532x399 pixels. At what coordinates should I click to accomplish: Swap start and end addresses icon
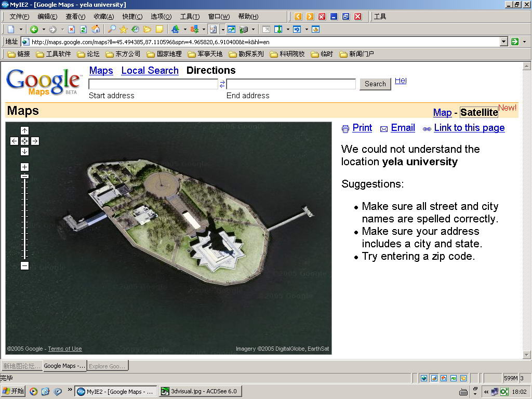222,84
